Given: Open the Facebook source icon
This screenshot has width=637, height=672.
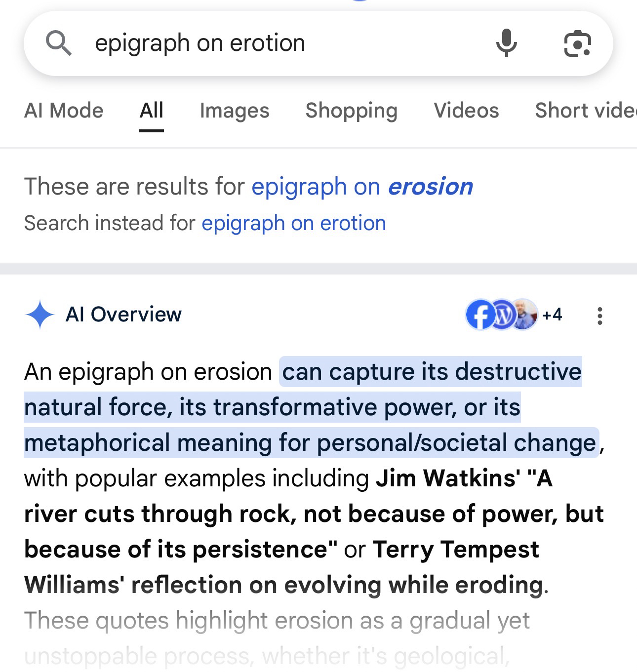Looking at the screenshot, I should pos(479,315).
